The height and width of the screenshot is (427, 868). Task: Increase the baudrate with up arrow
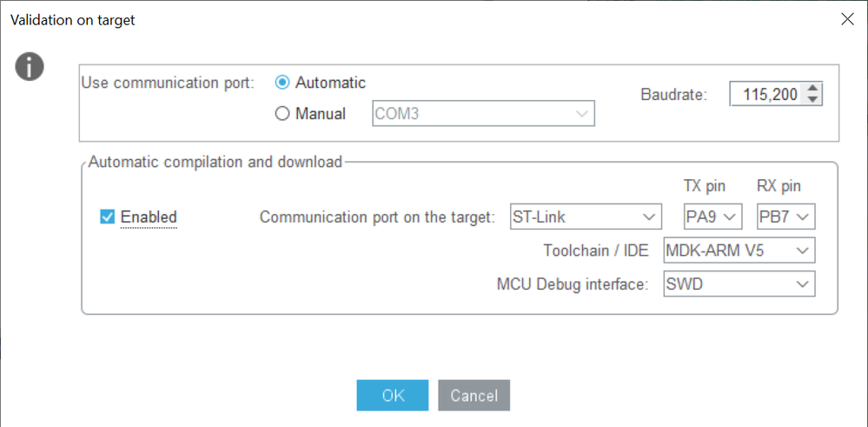tap(813, 89)
